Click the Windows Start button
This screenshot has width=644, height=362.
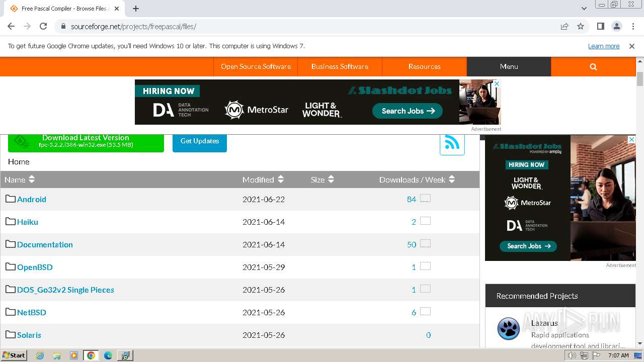click(x=14, y=355)
